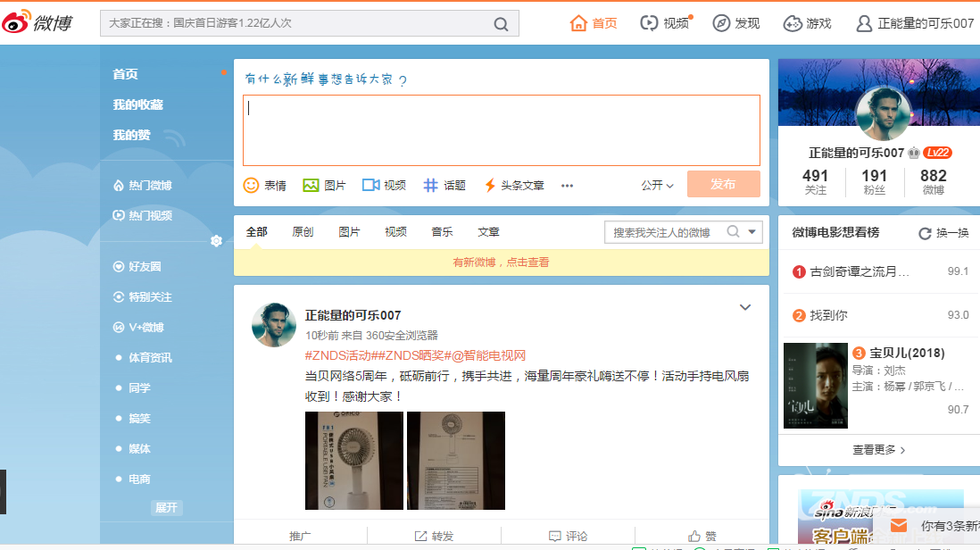Open sidebar settings gear icon
This screenshot has height=550, width=980.
click(x=216, y=241)
